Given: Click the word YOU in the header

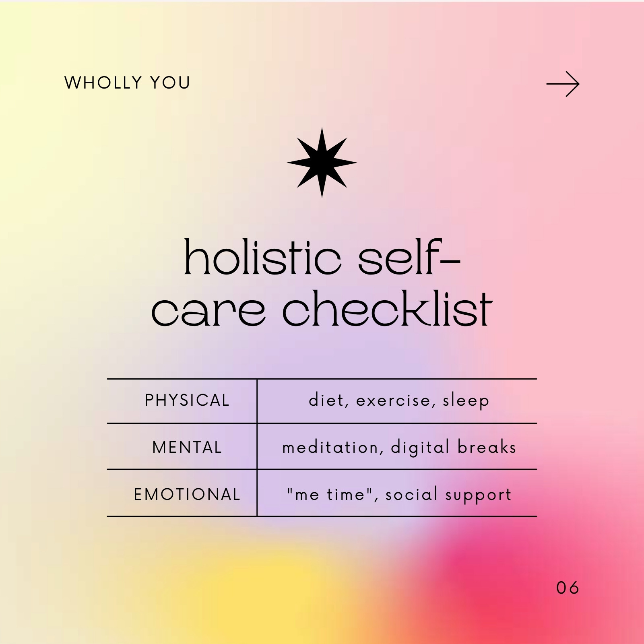Looking at the screenshot, I should (x=170, y=83).
